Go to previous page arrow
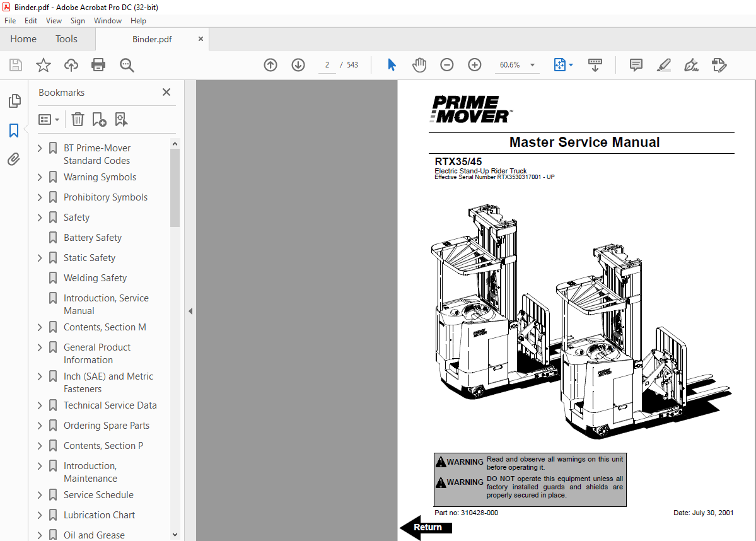This screenshot has width=756, height=541. (270, 64)
